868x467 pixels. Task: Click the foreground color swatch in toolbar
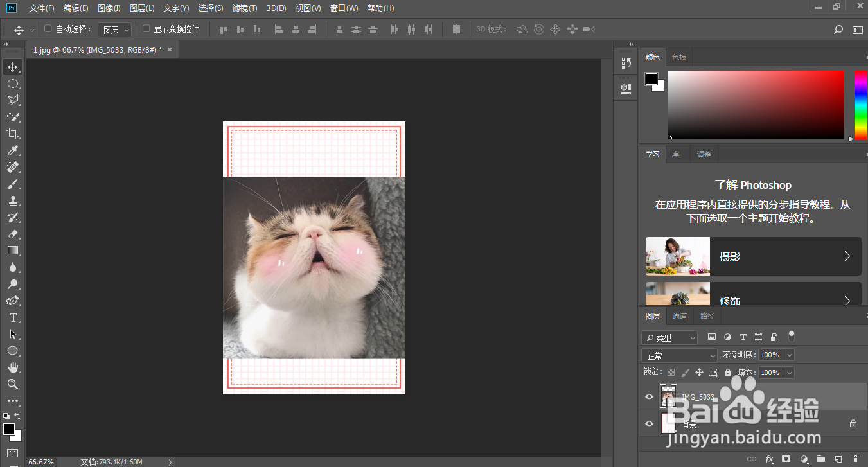[9, 428]
